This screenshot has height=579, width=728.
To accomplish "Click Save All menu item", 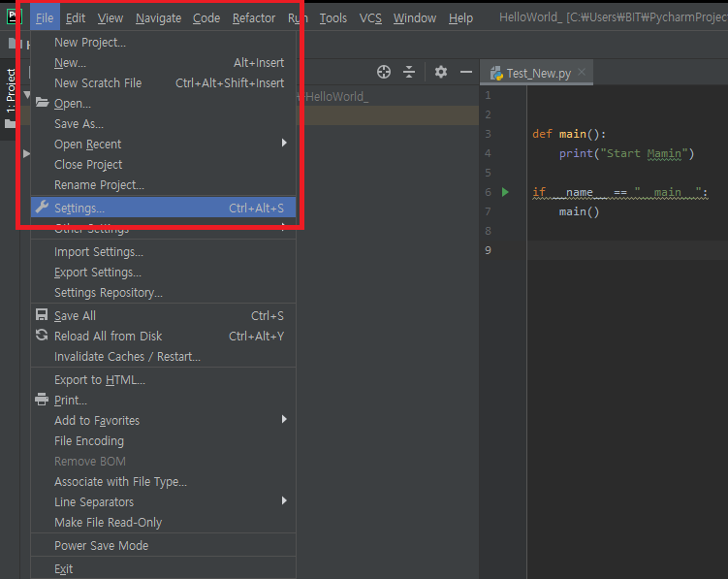I will point(163,315).
